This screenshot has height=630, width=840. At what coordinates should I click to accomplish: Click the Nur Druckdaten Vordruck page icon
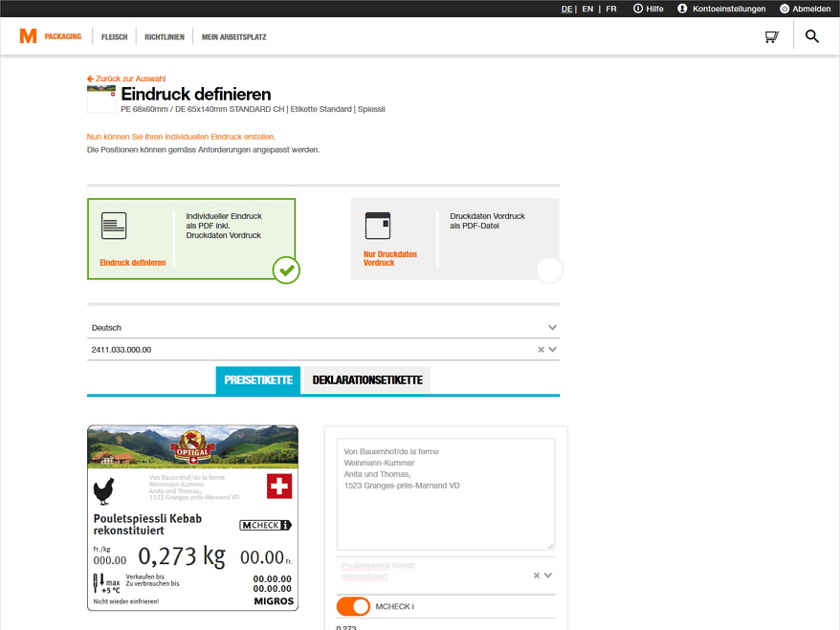pyautogui.click(x=378, y=226)
